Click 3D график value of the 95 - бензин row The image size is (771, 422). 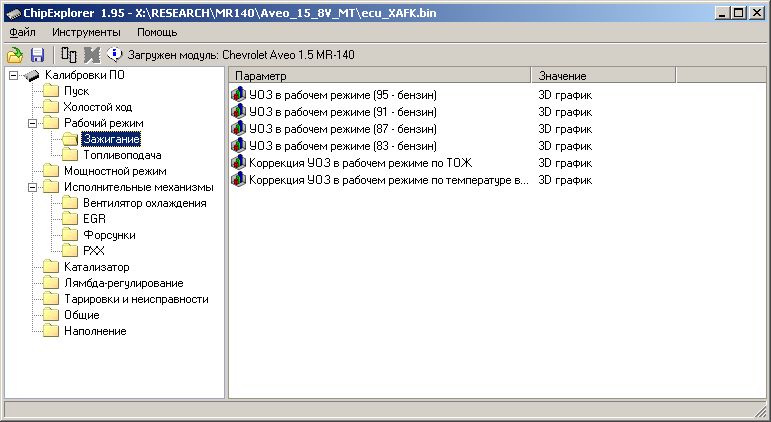565,95
